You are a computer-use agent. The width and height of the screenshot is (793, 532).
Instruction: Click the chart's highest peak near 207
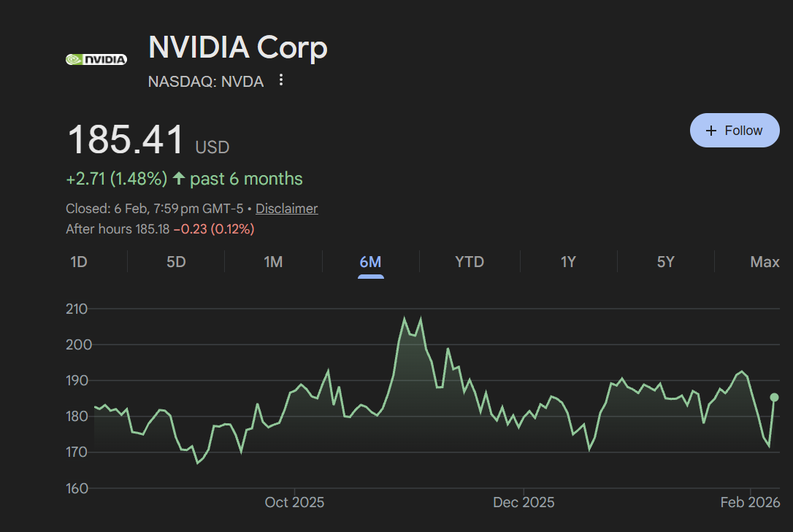click(x=405, y=318)
